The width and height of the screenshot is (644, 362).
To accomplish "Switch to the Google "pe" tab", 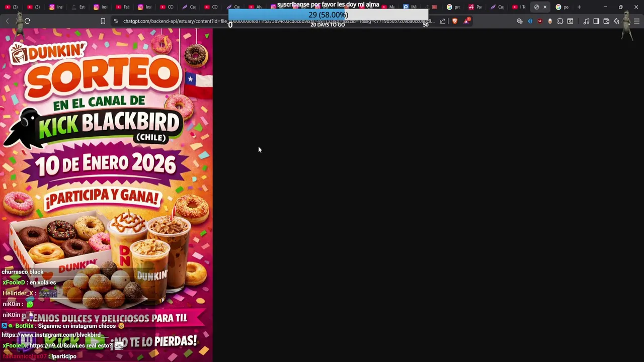I will pos(562,7).
